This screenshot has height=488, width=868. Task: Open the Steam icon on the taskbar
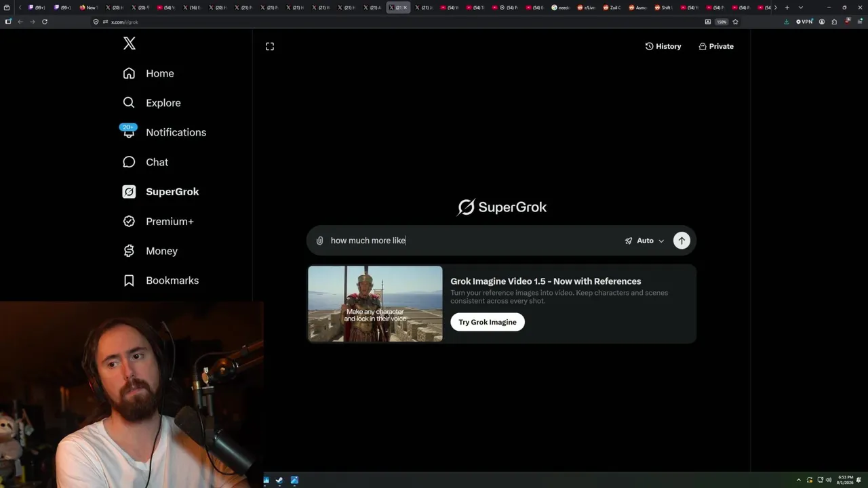click(x=279, y=481)
